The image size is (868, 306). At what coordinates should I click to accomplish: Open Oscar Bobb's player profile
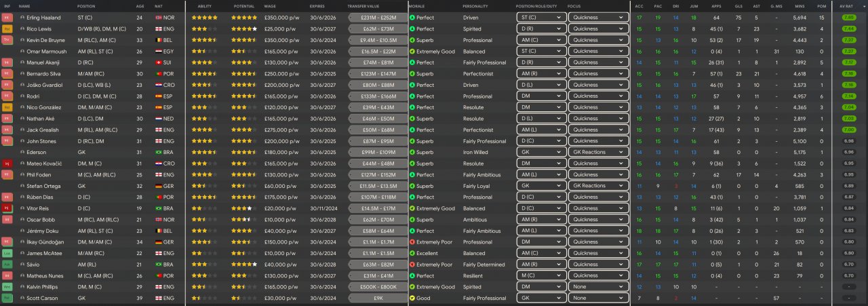tap(40, 219)
